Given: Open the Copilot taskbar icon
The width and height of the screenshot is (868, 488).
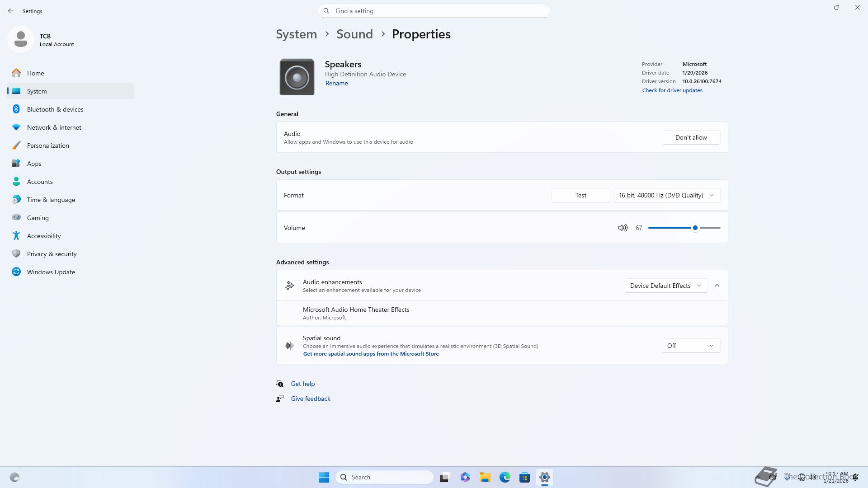Looking at the screenshot, I should 465,477.
